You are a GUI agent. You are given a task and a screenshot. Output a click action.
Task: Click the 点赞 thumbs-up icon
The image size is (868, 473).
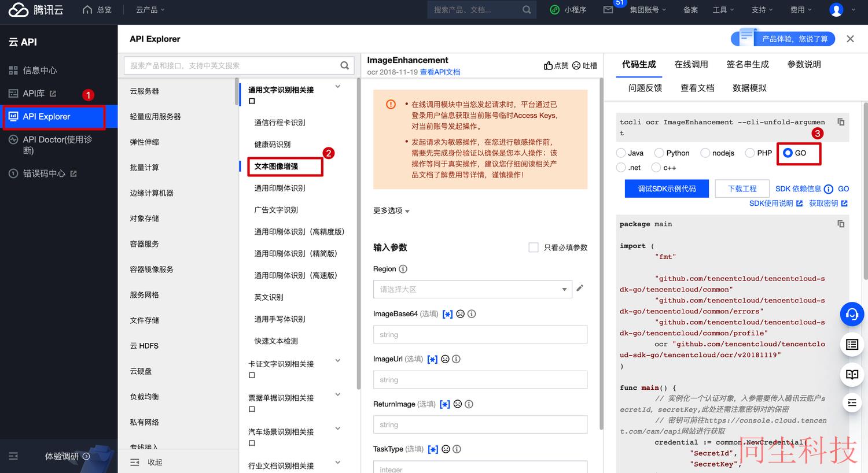548,66
